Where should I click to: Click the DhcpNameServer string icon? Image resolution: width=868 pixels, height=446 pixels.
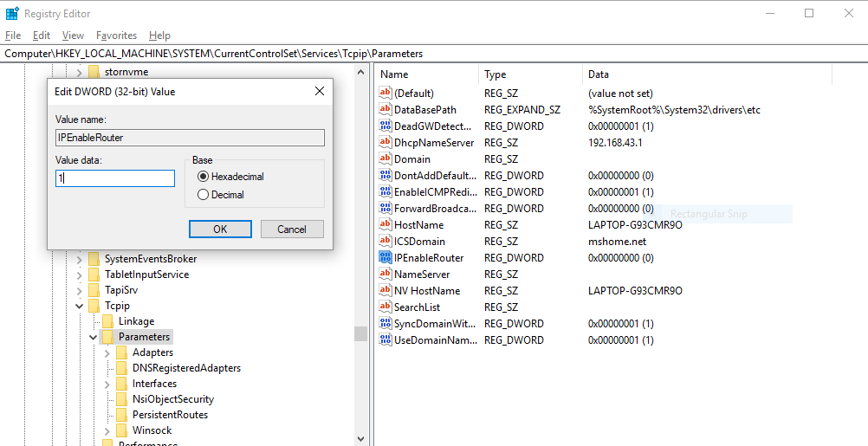pyautogui.click(x=385, y=142)
